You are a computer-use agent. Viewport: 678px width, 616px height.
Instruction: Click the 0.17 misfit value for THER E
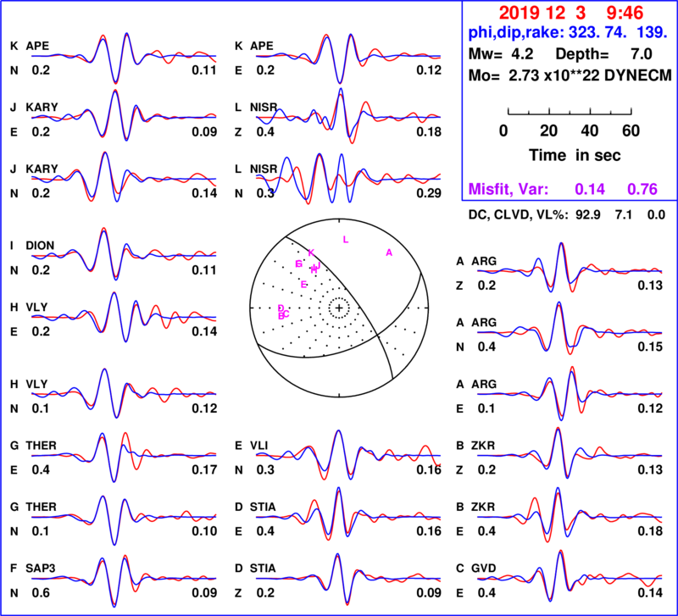(x=204, y=469)
